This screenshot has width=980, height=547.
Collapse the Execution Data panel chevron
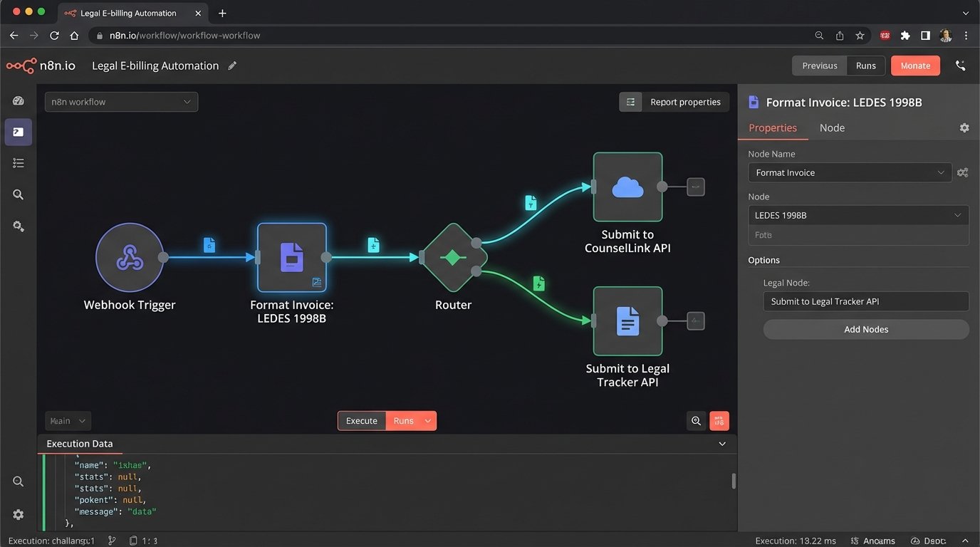coord(722,443)
